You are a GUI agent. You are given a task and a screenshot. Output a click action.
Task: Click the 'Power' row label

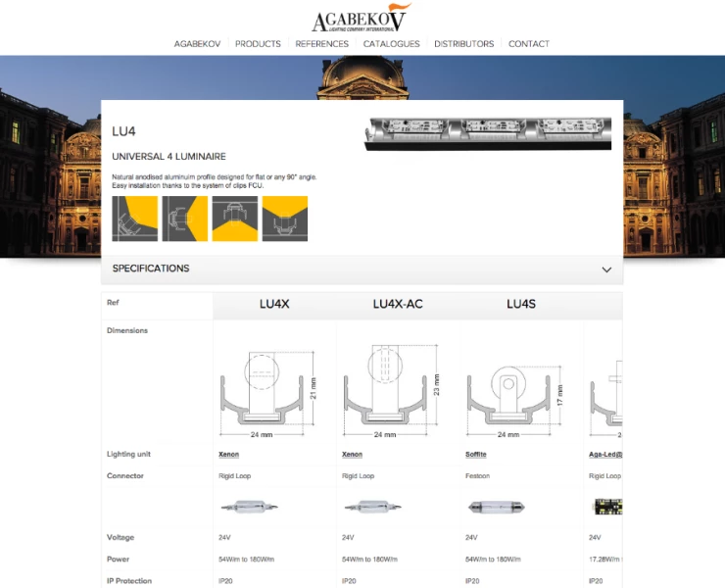(x=118, y=560)
